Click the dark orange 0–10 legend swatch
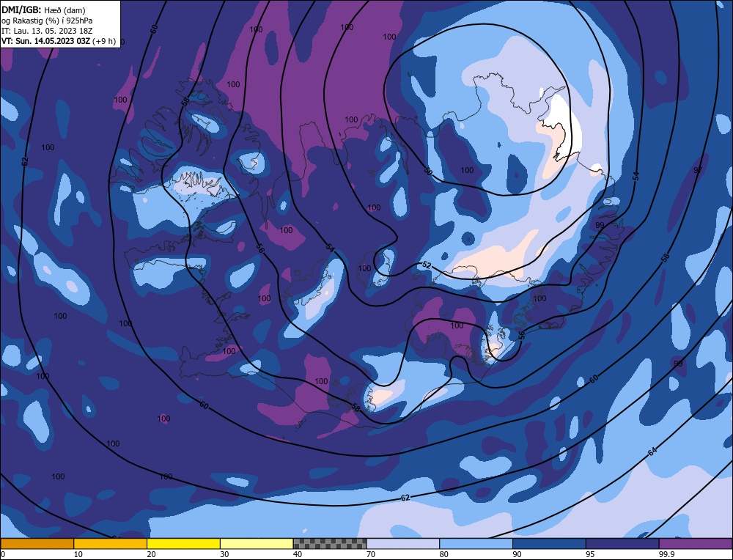The width and height of the screenshot is (733, 560). coord(37,543)
